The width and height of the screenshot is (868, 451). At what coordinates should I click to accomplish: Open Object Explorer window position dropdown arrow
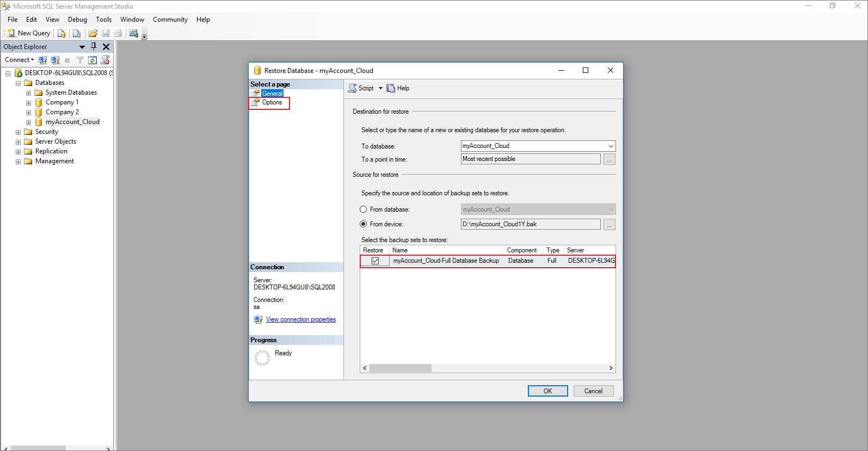coord(82,47)
